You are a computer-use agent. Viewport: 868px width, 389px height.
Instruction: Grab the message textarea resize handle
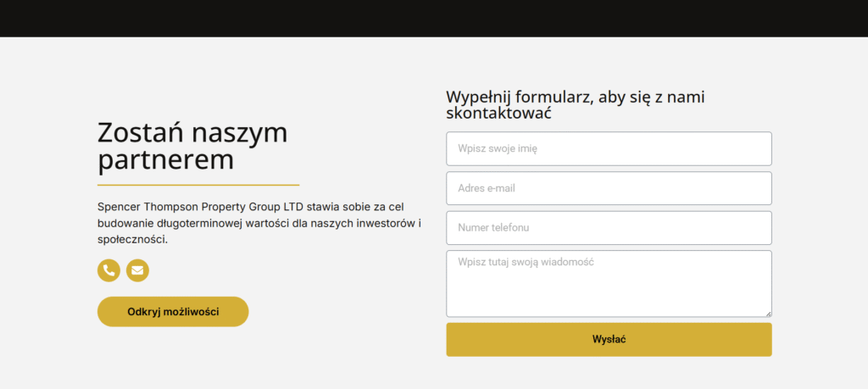tap(768, 314)
